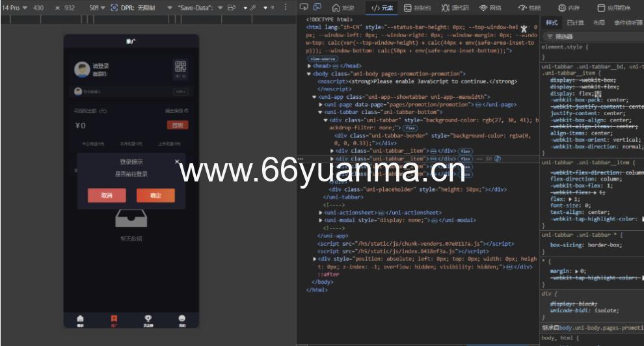Close the login prompt dialog with X
Screen dimensions: 644x346
(177, 162)
